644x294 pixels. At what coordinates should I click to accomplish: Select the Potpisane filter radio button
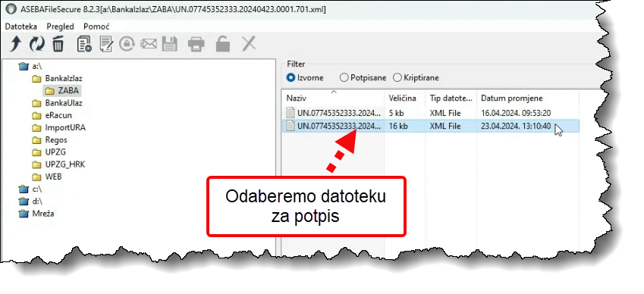(x=344, y=77)
